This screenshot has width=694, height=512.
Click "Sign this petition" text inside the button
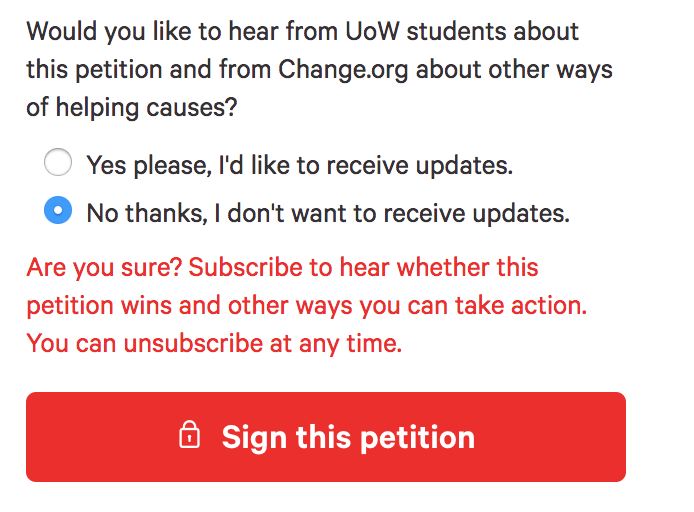pos(348,437)
